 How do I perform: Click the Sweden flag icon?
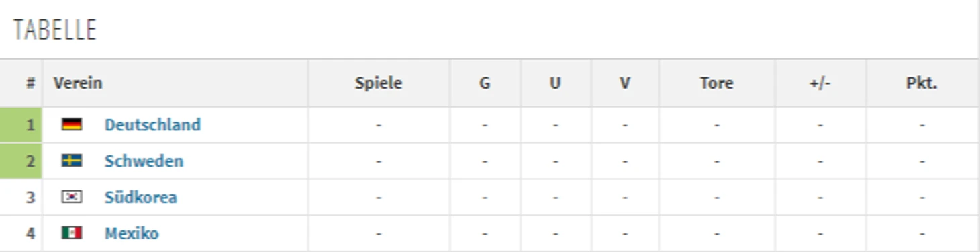pos(72,161)
